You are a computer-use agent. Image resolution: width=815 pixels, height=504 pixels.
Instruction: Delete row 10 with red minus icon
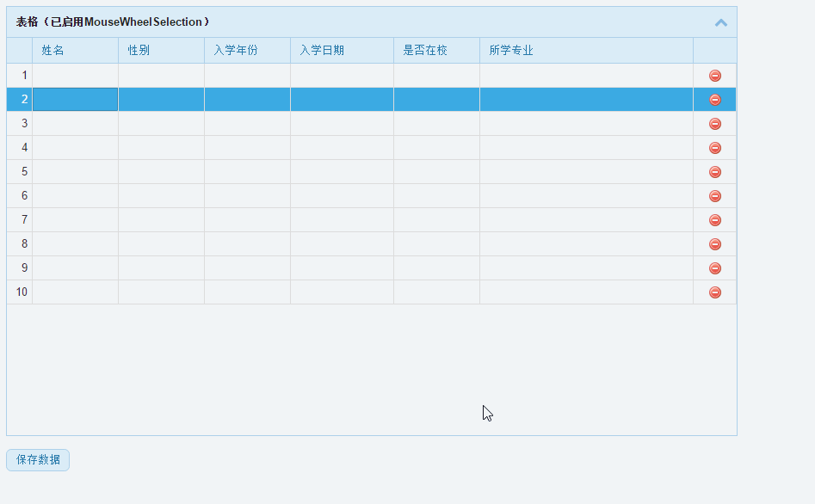[714, 292]
